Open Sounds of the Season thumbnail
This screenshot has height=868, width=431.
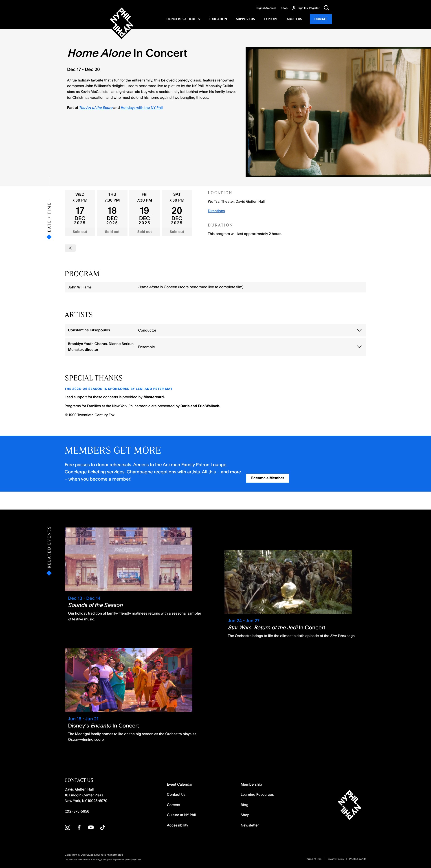click(x=128, y=559)
